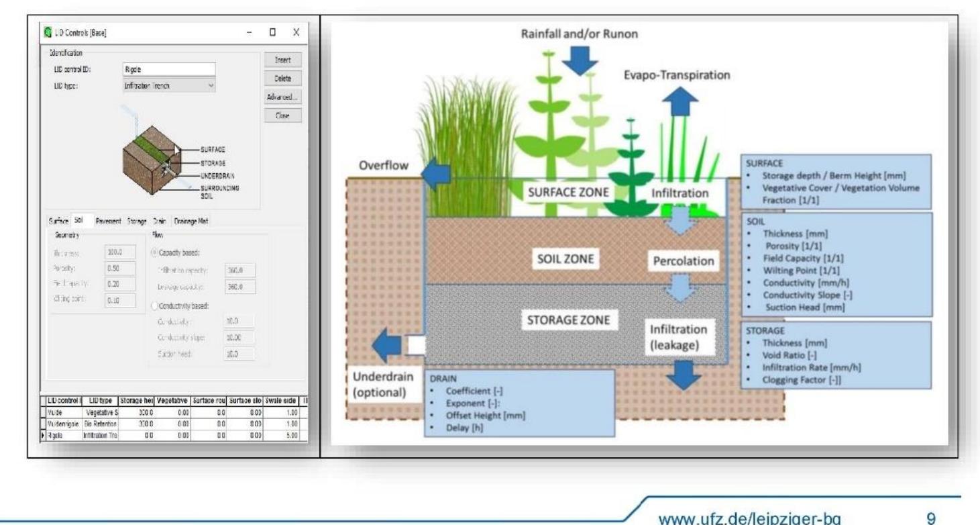
Task: Switch to the Drainage Mat tab
Action: pos(192,221)
